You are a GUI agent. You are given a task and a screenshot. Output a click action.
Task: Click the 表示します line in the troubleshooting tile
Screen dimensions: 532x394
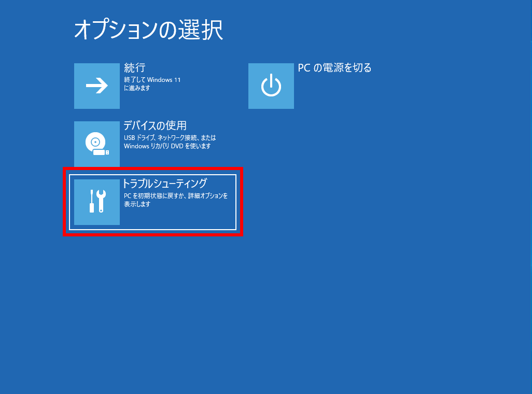(137, 204)
